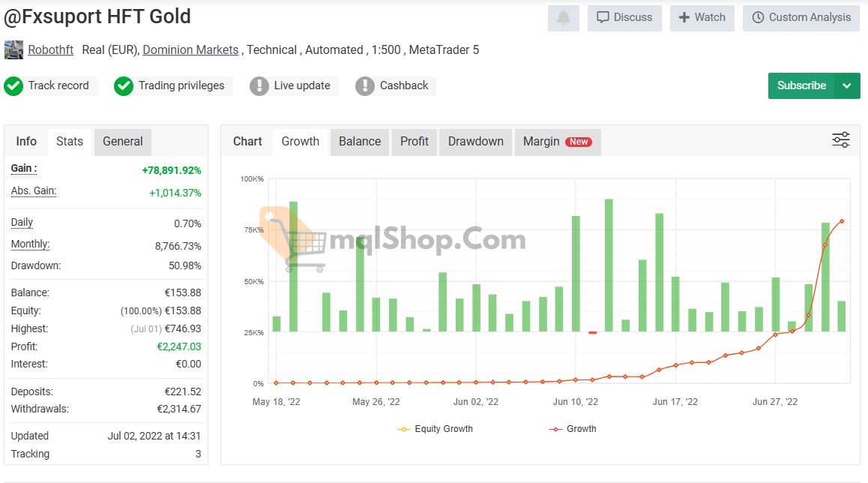Follow the Dominion Markets broker link
This screenshot has width=868, height=483.
(190, 50)
